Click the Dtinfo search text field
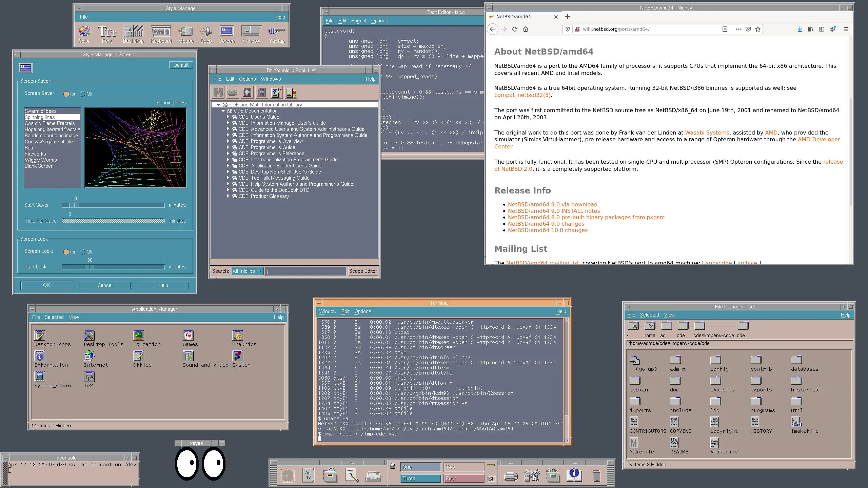Viewport: 868px width, 488px height. 305,271
